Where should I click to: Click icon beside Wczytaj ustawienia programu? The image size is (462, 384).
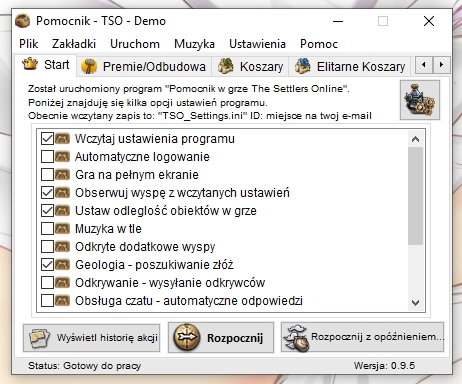[x=62, y=138]
